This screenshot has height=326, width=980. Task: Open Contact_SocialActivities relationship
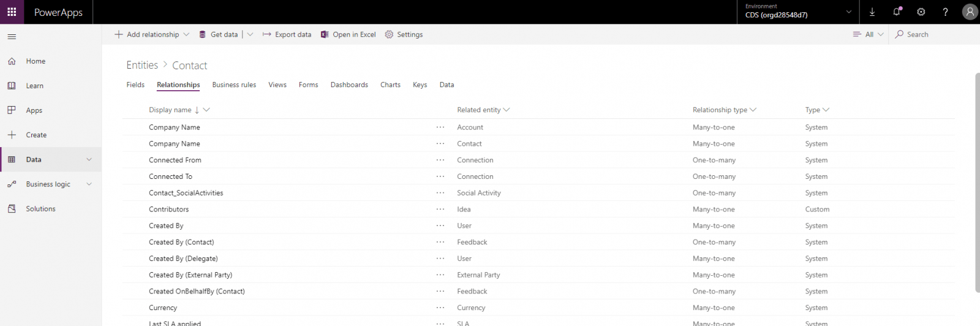pyautogui.click(x=186, y=193)
